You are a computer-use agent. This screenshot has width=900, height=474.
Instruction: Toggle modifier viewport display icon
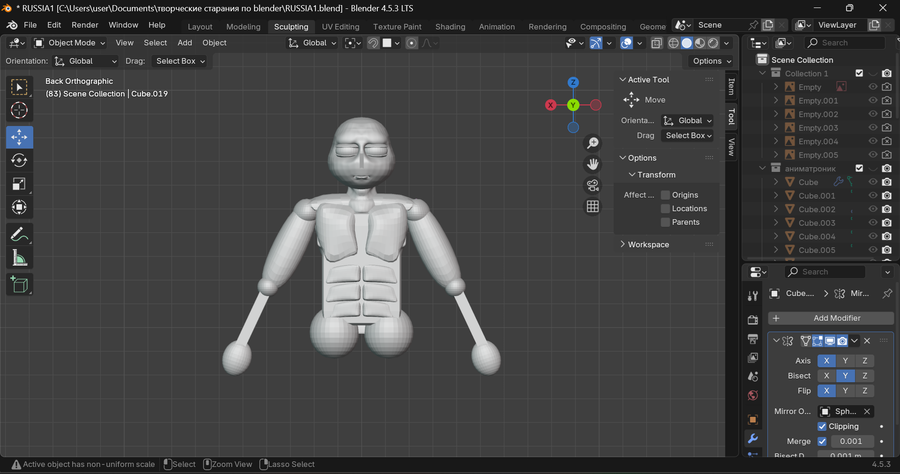[x=830, y=341]
